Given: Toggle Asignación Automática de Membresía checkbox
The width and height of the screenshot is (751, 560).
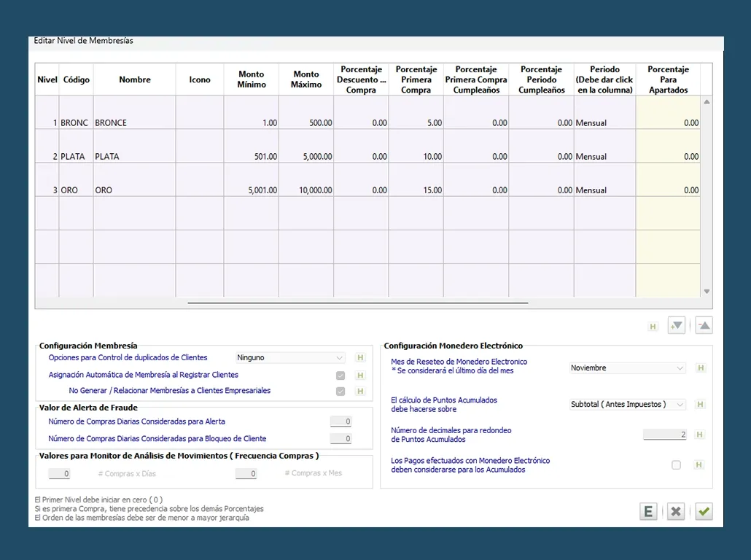Looking at the screenshot, I should tap(340, 376).
